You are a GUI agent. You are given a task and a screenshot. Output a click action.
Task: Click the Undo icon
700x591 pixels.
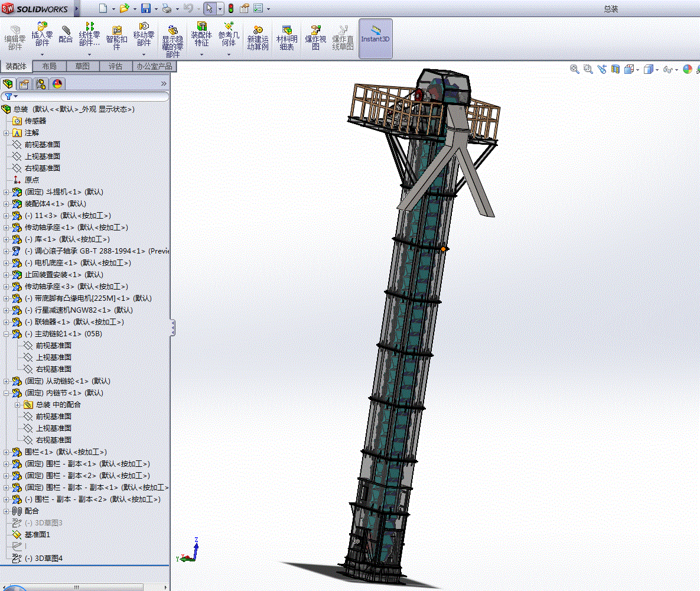coord(188,8)
